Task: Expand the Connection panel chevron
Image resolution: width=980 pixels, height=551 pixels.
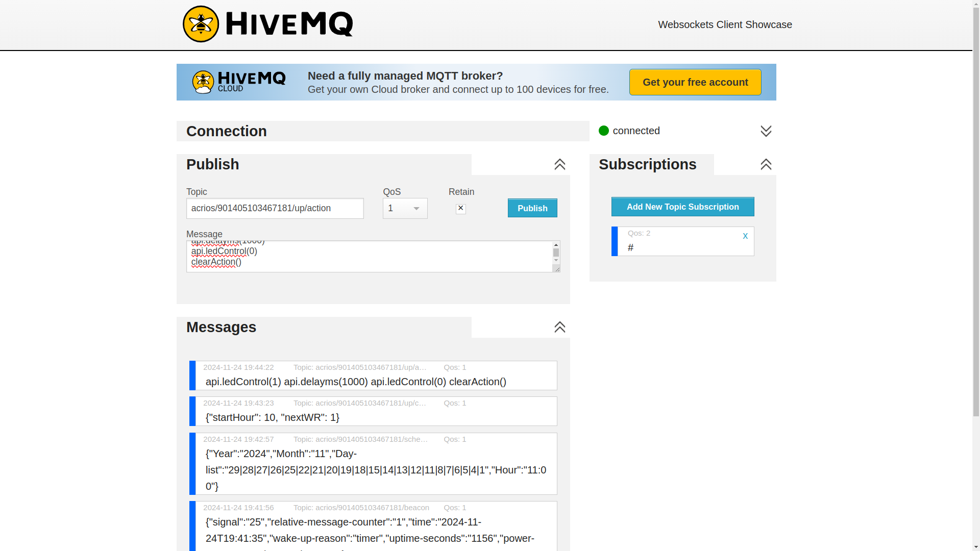Action: [766, 131]
